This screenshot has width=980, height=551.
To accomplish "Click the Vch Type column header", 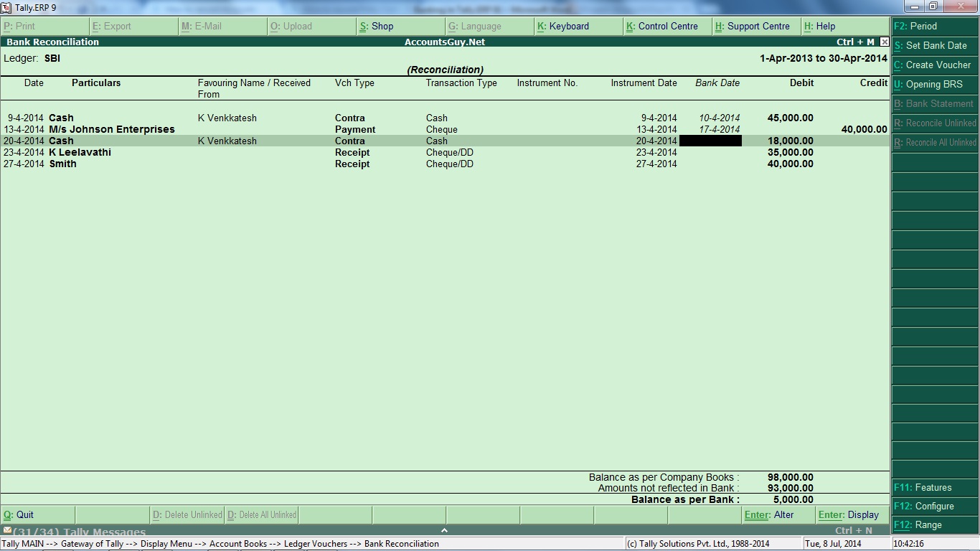I will coord(354,83).
